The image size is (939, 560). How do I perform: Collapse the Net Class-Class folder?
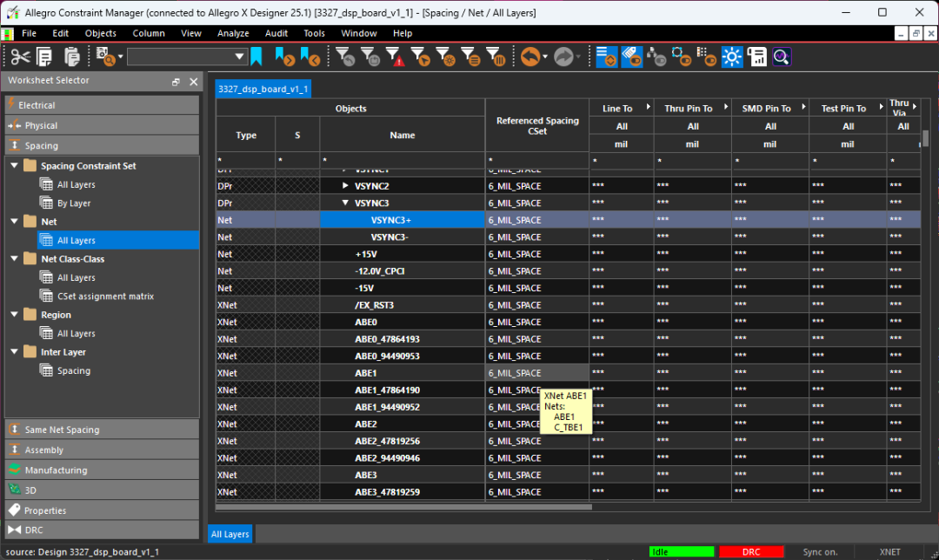pyautogui.click(x=14, y=259)
